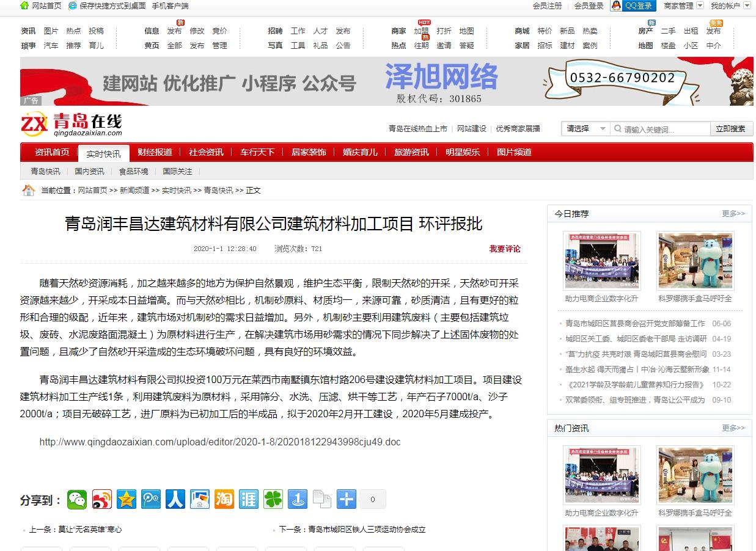Click 会员注册 link at top
The width and height of the screenshot is (756, 551).
coord(547,5)
